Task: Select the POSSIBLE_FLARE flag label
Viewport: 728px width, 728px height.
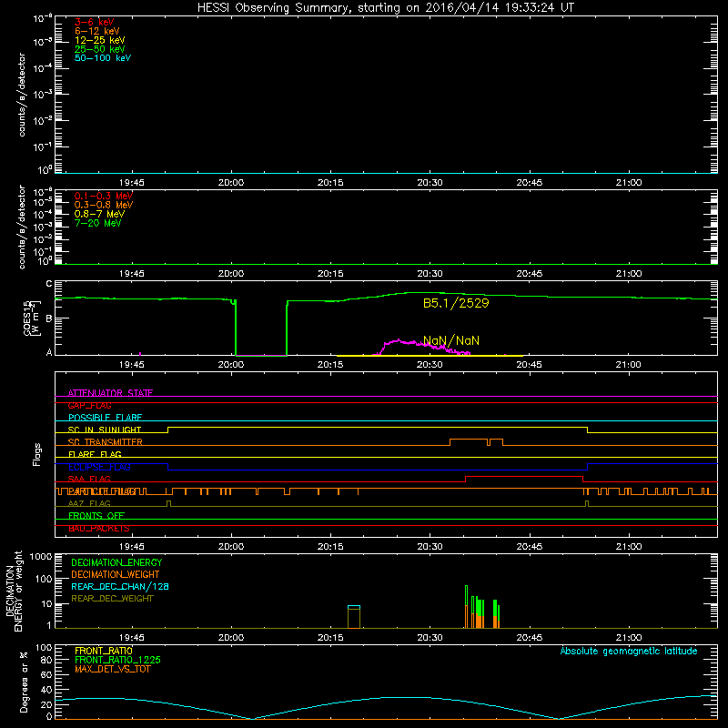Action: click(x=105, y=418)
